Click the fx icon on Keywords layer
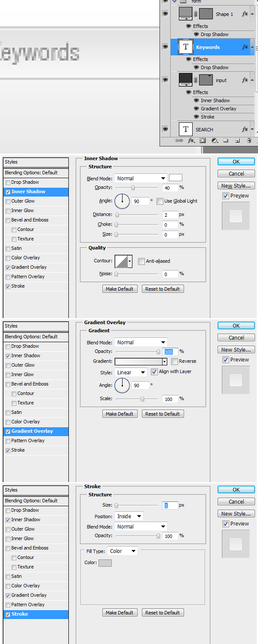Image resolution: width=258 pixels, height=644 pixels. click(245, 47)
